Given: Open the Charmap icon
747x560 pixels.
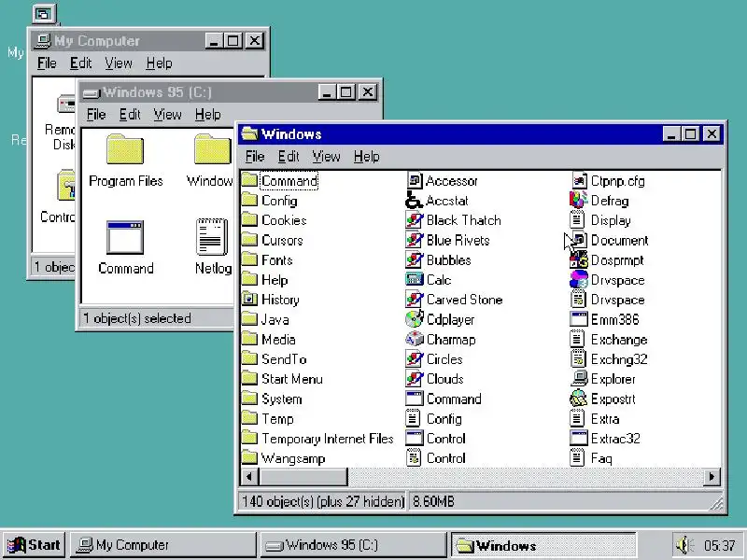Looking at the screenshot, I should coord(415,340).
